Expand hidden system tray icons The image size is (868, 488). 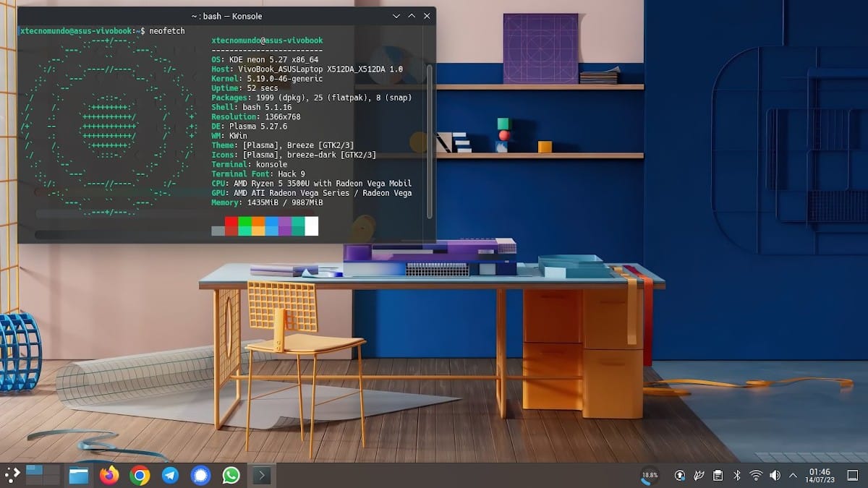coord(793,475)
